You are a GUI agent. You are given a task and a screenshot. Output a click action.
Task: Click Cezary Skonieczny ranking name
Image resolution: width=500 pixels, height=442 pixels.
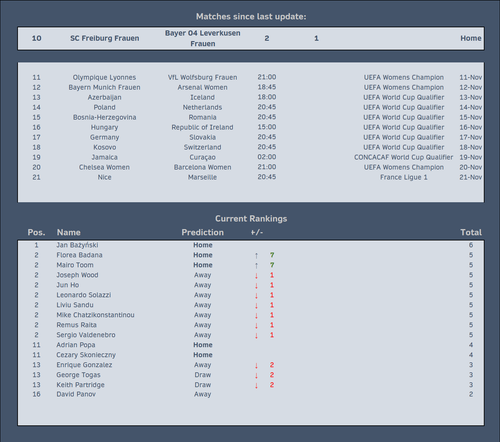[x=86, y=355]
